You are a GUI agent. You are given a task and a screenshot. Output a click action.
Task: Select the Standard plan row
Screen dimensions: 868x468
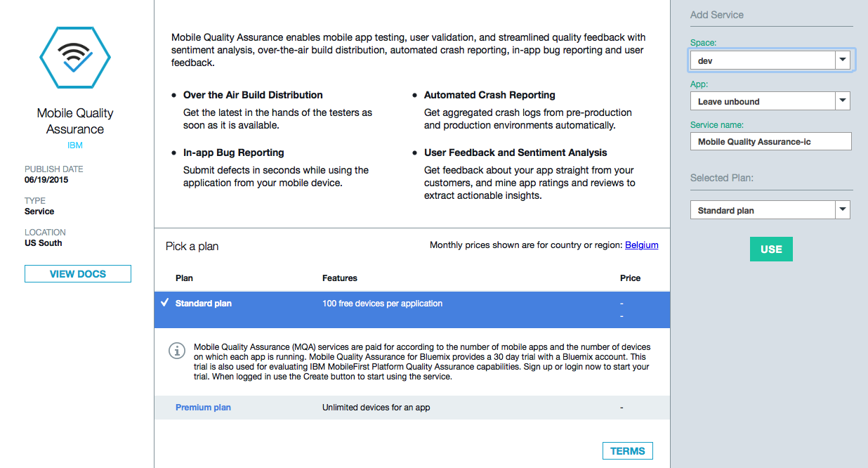click(x=412, y=310)
